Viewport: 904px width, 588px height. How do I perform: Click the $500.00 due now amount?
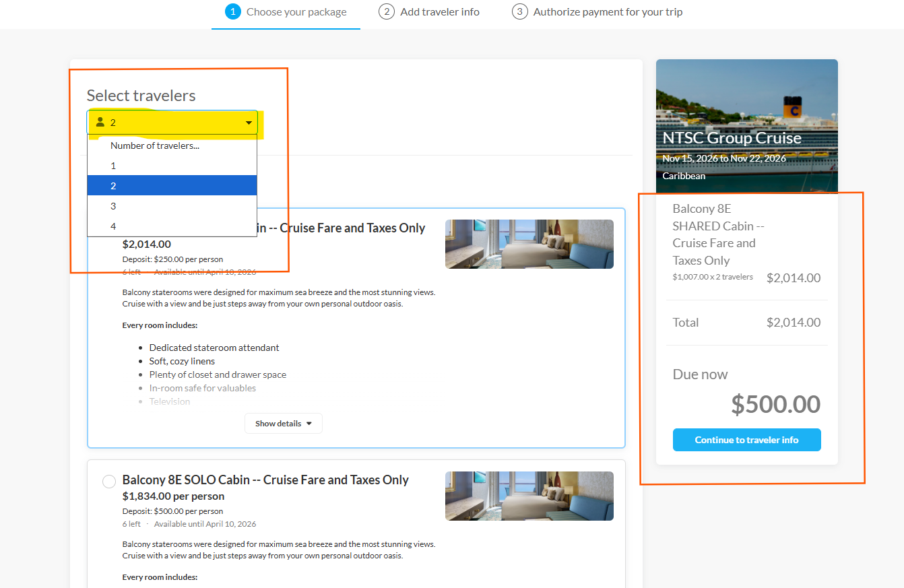click(776, 404)
